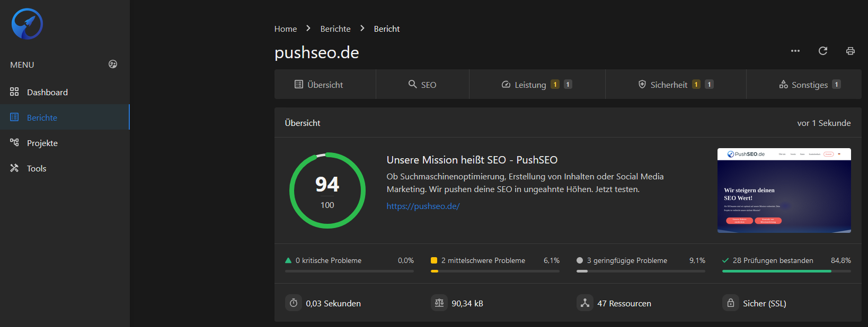Viewport: 868px width, 327px height.
Task: Navigate to Home breadcrumb
Action: 286,29
